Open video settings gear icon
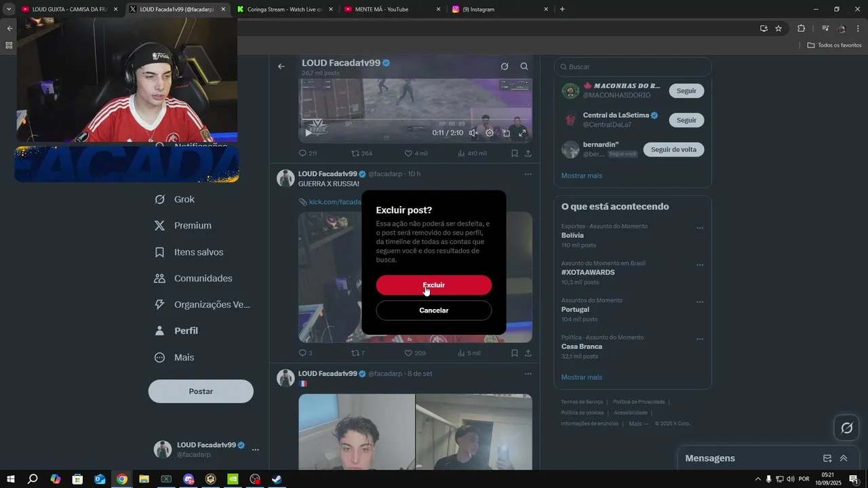 coord(490,133)
